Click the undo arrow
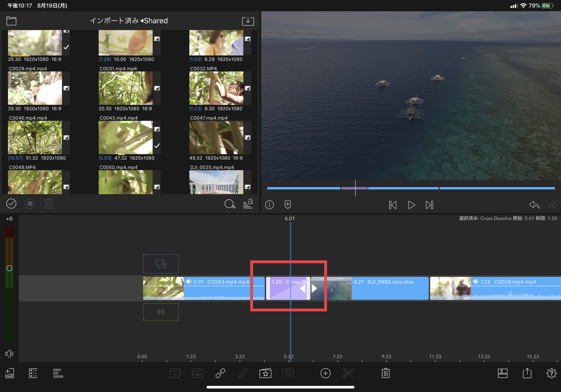561x392 pixels. (534, 205)
